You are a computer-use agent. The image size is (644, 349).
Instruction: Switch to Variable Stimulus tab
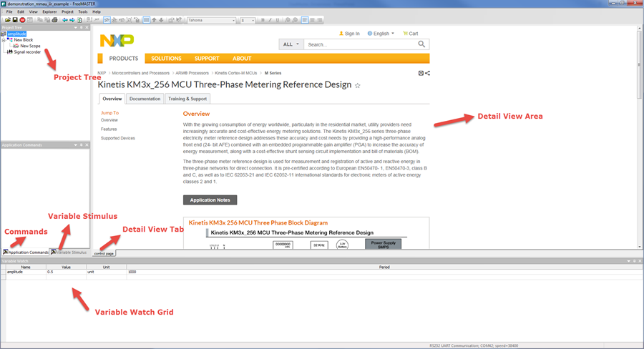pyautogui.click(x=69, y=252)
